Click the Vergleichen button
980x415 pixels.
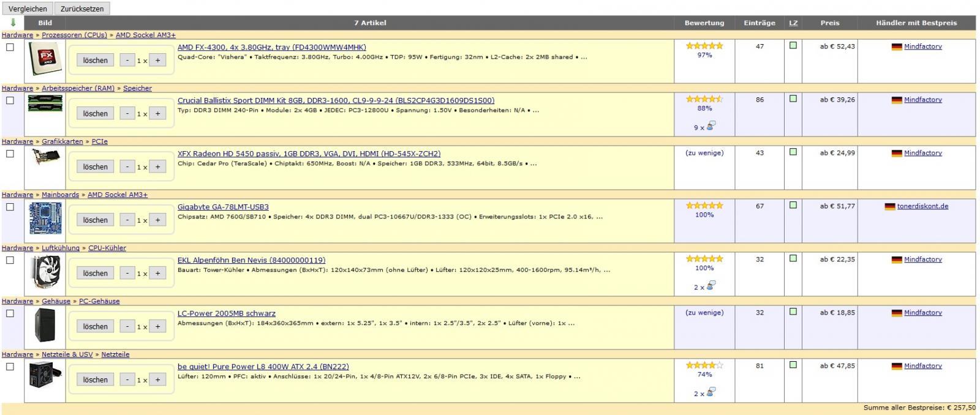(28, 9)
